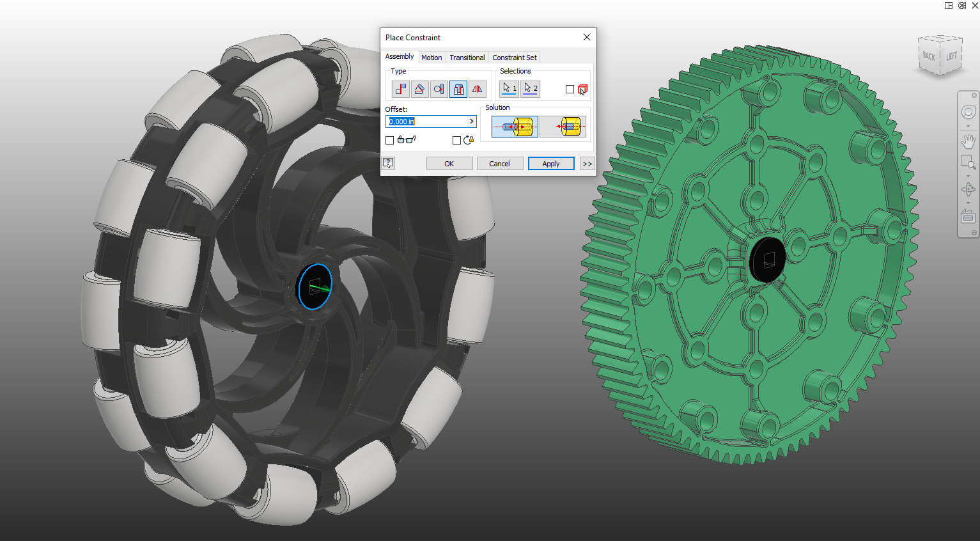This screenshot has width=980, height=541.
Task: Expand dialog with the >> button
Action: click(x=587, y=164)
